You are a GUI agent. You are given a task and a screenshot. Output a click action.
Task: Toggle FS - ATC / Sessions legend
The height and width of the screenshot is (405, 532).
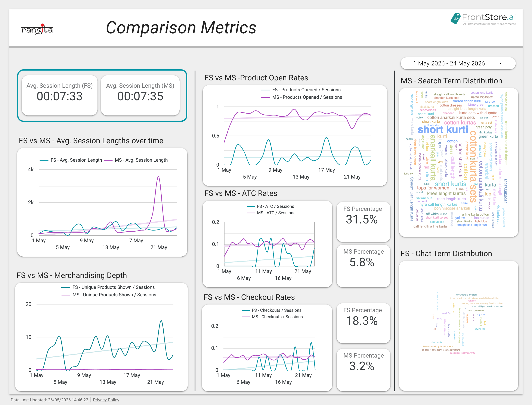click(x=270, y=206)
